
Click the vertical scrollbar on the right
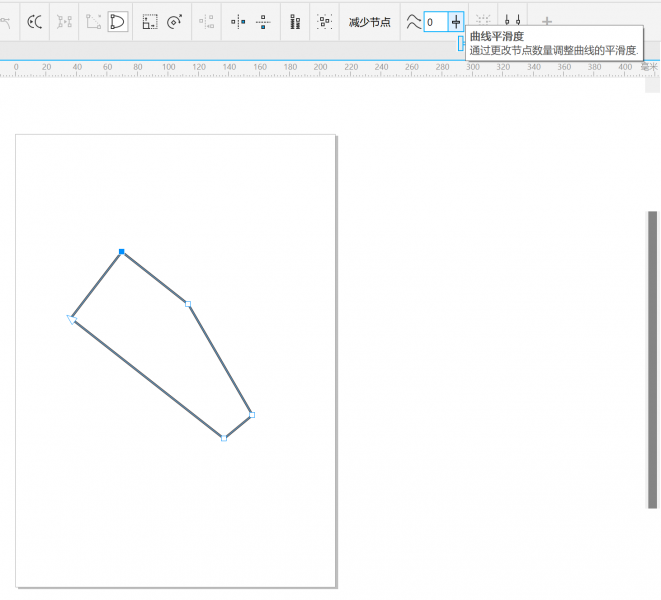click(653, 360)
